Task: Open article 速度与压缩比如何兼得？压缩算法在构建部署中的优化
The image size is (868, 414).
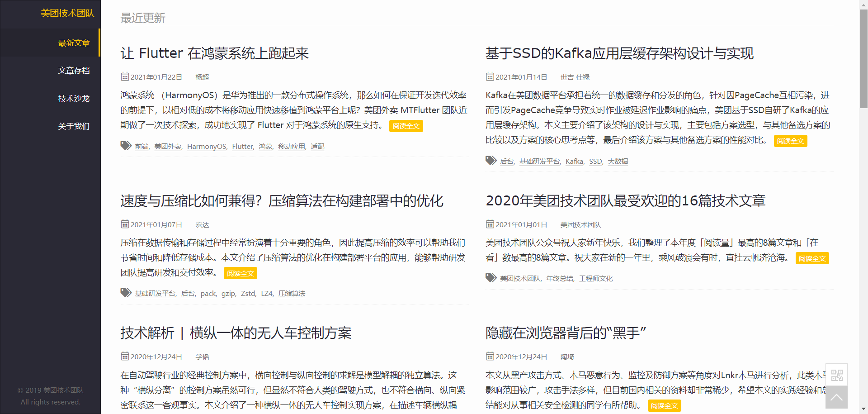Action: click(282, 201)
